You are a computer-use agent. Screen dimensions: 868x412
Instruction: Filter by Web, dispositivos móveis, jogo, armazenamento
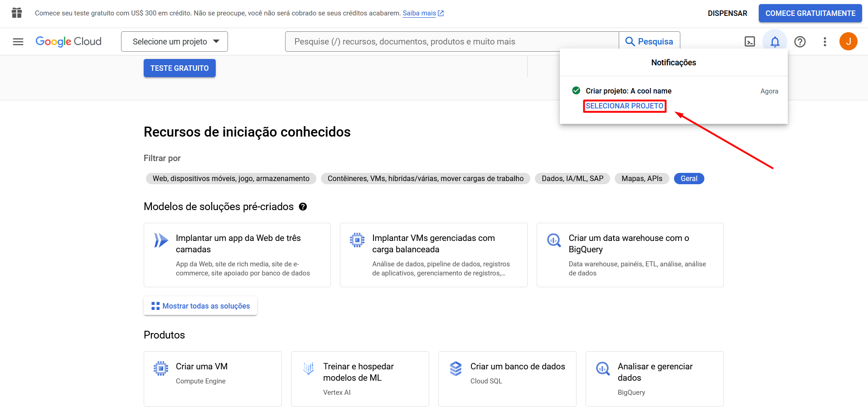(x=231, y=179)
